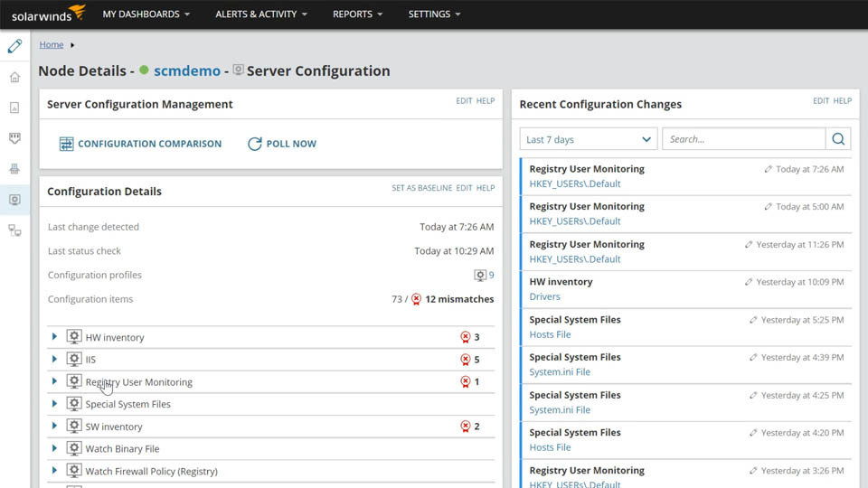
Task: Click the red mismatch icon on HW inventory row
Action: point(466,337)
